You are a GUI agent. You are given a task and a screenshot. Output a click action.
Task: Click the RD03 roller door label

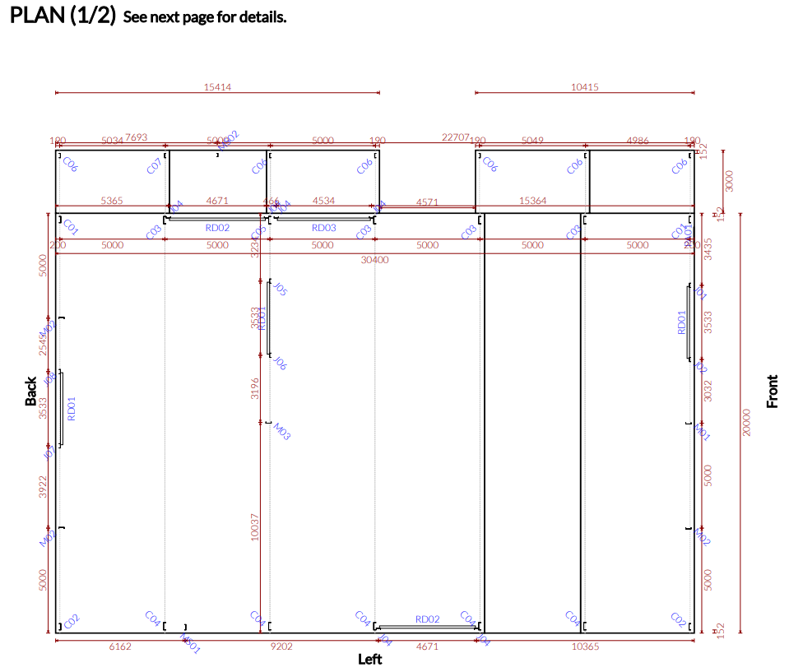click(323, 228)
